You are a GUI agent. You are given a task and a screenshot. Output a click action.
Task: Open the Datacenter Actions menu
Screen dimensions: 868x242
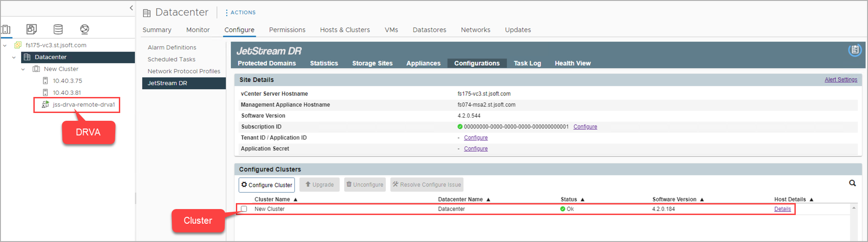click(x=240, y=13)
